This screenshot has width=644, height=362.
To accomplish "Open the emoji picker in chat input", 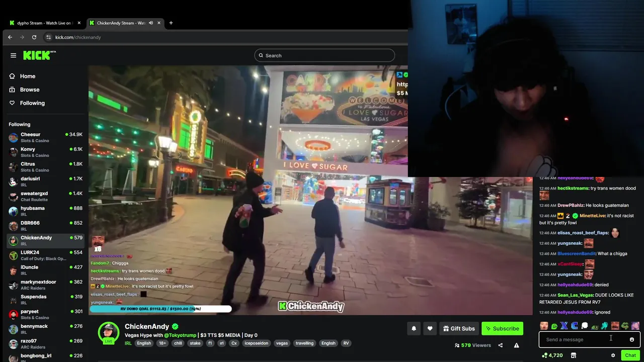I will 632,339.
